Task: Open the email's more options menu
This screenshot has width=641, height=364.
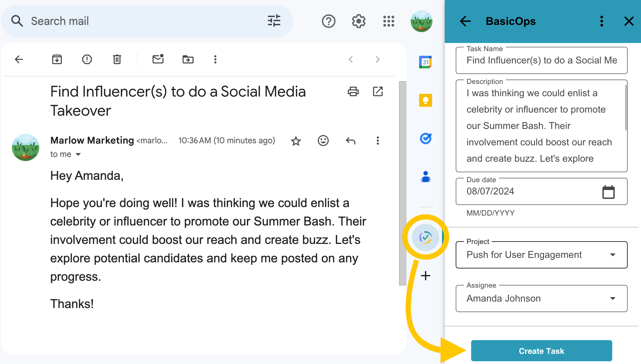Action: [x=378, y=140]
